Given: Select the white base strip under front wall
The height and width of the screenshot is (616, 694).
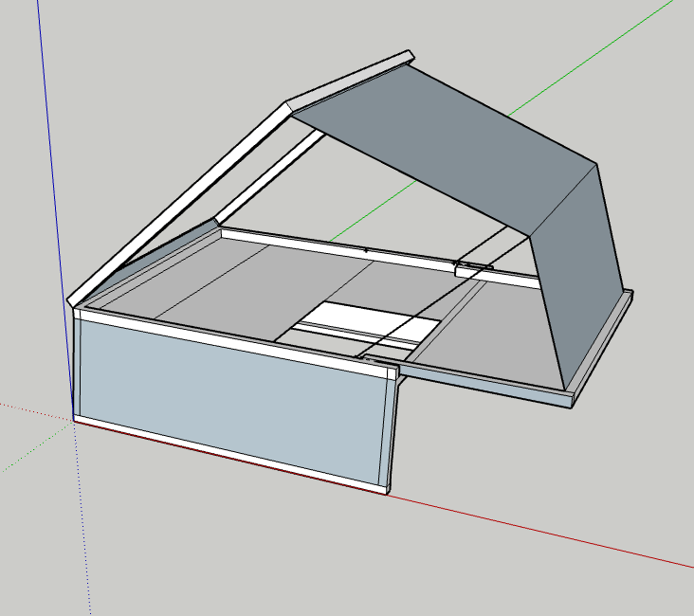Looking at the screenshot, I should (230, 455).
